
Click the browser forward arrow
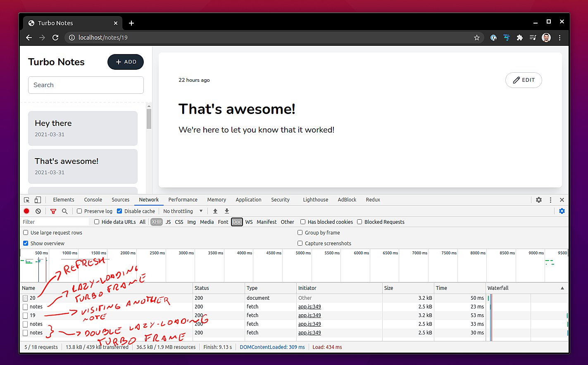(42, 38)
